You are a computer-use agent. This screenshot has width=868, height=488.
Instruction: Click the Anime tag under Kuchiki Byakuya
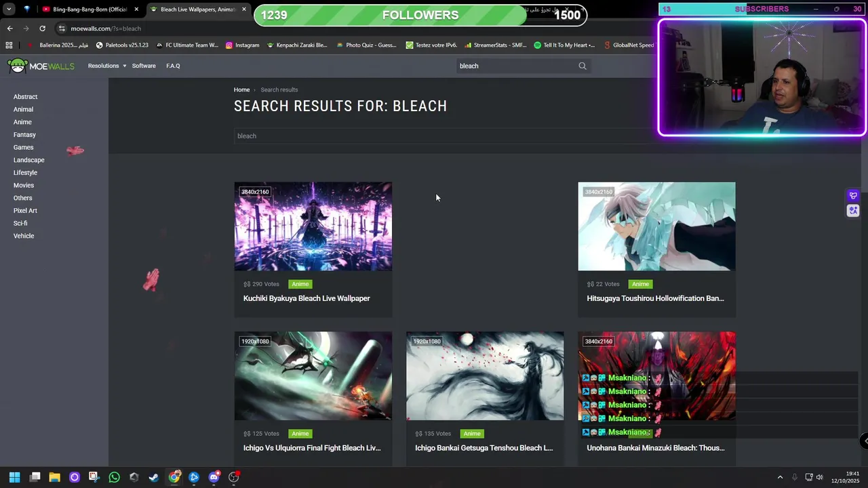coord(300,284)
